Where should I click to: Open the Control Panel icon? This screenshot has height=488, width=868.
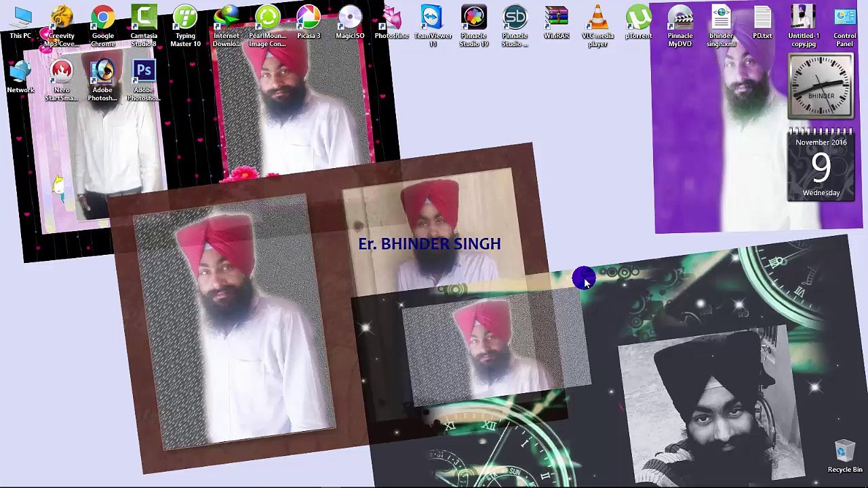[x=845, y=26]
